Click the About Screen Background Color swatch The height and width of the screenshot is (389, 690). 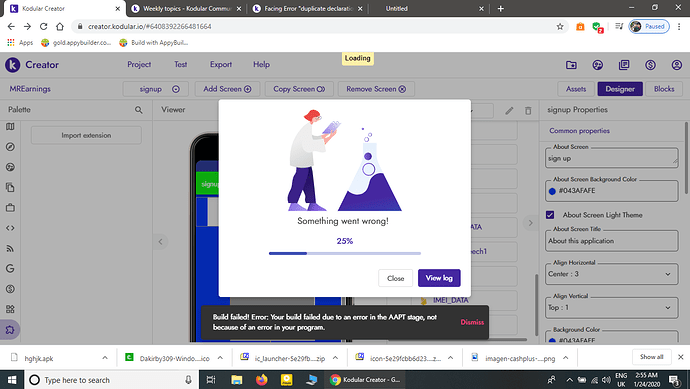(x=552, y=191)
